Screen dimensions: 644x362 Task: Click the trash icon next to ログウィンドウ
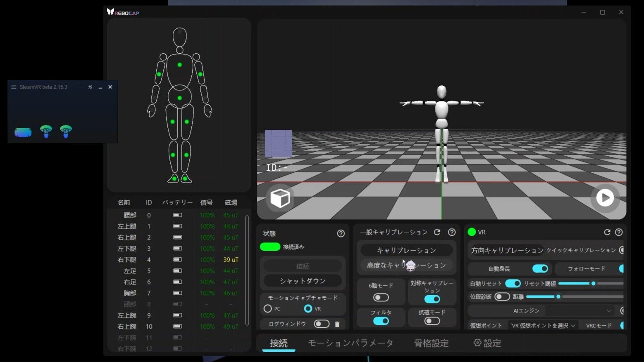pyautogui.click(x=338, y=324)
